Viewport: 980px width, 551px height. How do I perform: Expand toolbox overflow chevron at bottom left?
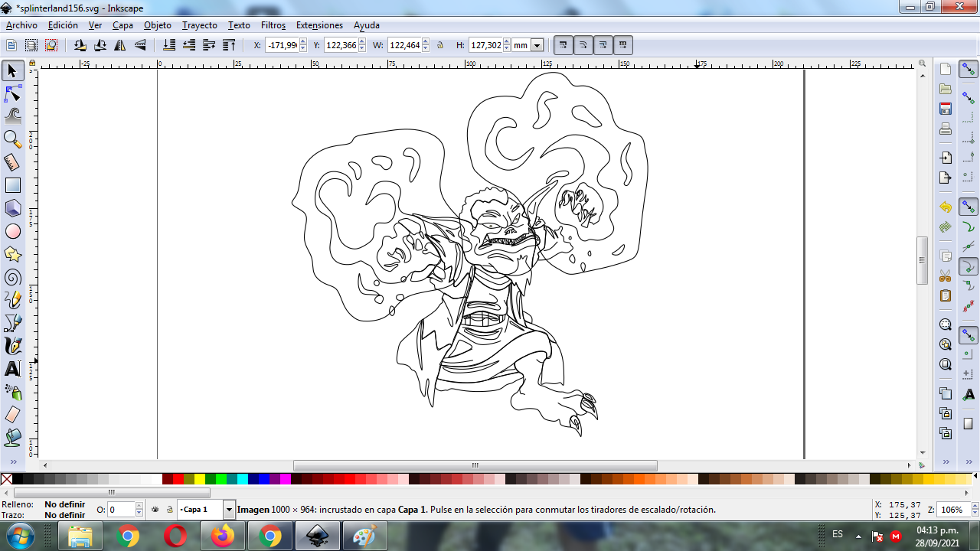[x=12, y=462]
